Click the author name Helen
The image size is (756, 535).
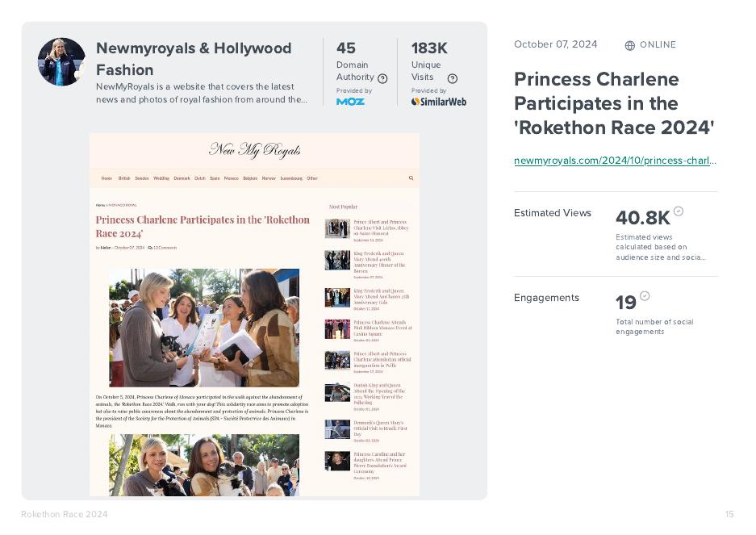106,248
